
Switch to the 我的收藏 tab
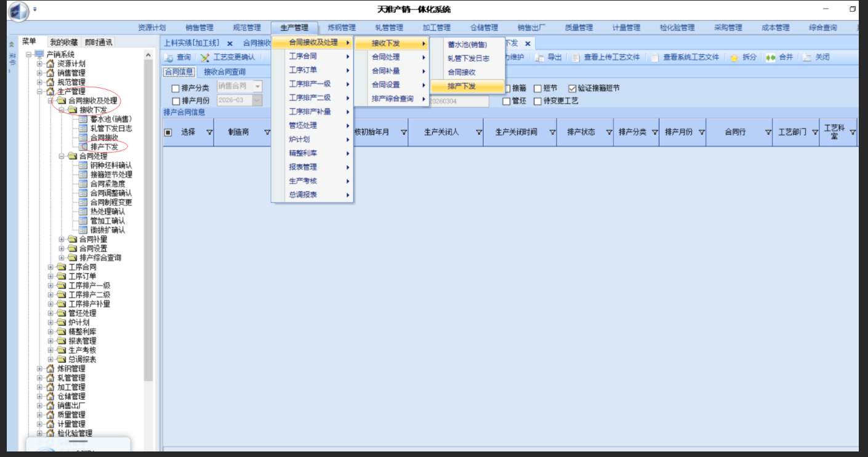pyautogui.click(x=63, y=42)
